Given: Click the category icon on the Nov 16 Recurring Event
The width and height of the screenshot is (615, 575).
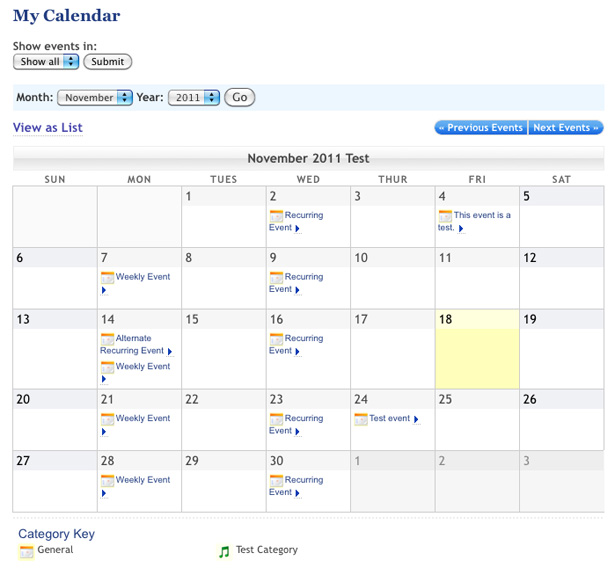Looking at the screenshot, I should click(x=276, y=339).
